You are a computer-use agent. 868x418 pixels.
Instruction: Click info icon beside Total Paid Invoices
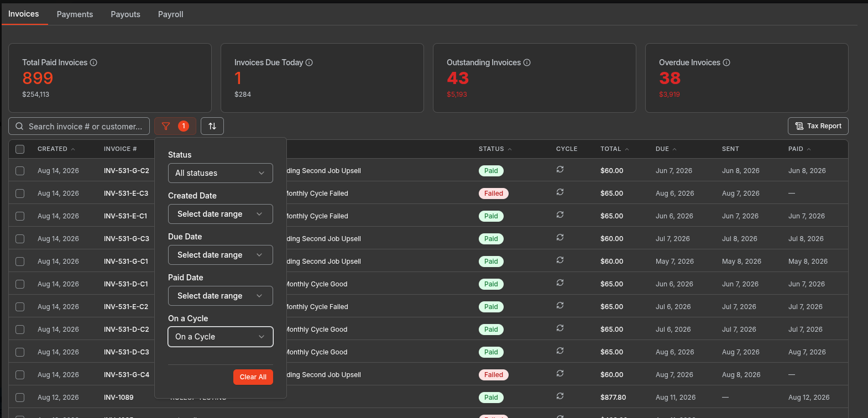(93, 62)
